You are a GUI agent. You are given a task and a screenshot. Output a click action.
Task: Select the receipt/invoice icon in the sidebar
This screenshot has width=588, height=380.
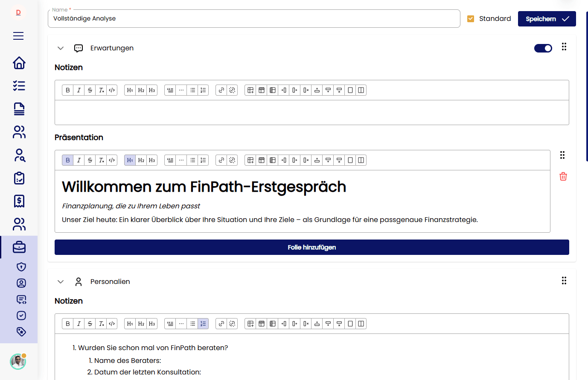[19, 201]
